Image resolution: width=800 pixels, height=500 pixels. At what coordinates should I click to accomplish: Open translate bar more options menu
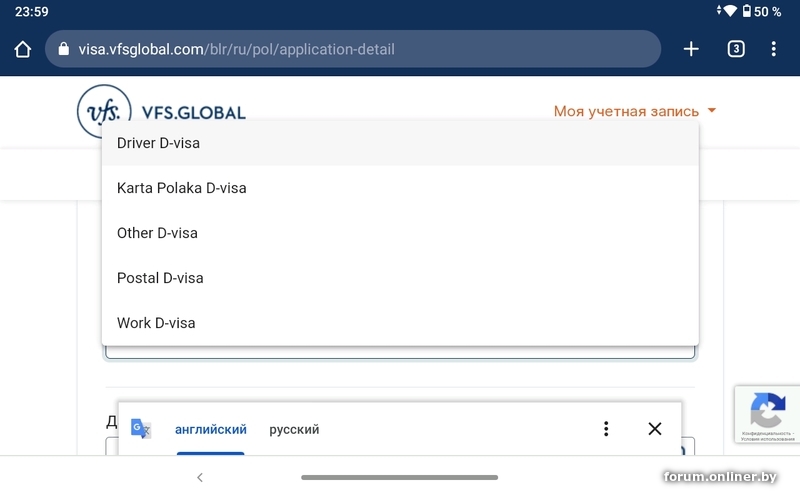pyautogui.click(x=606, y=429)
